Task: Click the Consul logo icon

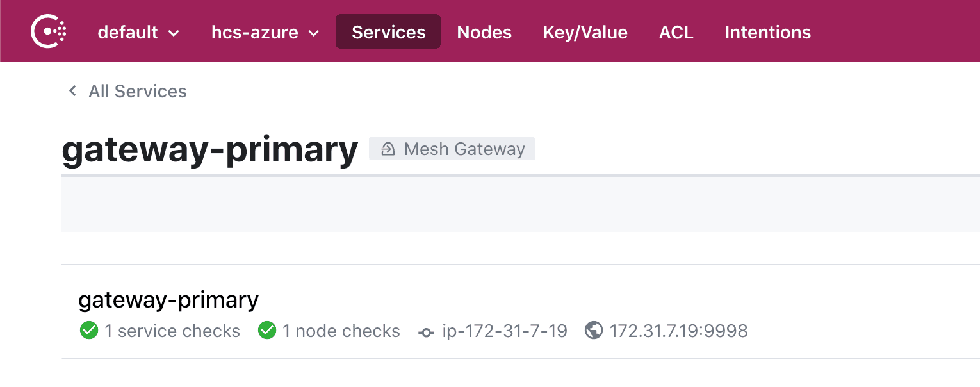Action: click(49, 31)
